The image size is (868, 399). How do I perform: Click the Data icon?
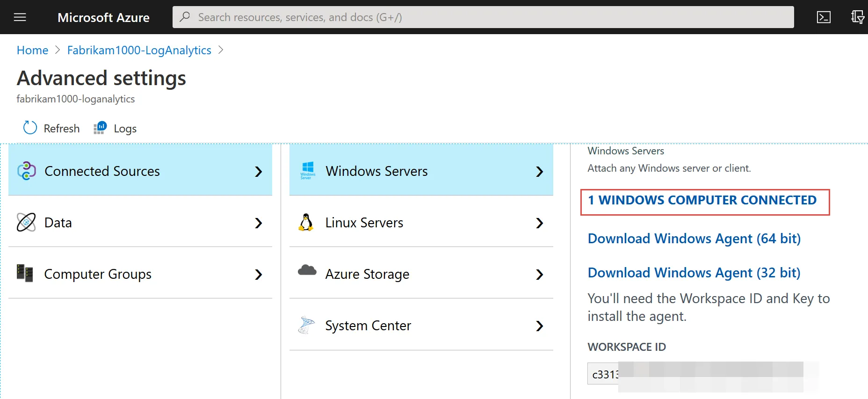tap(26, 222)
